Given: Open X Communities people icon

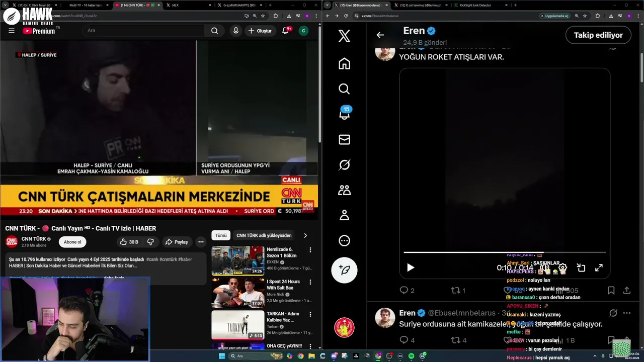Looking at the screenshot, I should [x=344, y=190].
